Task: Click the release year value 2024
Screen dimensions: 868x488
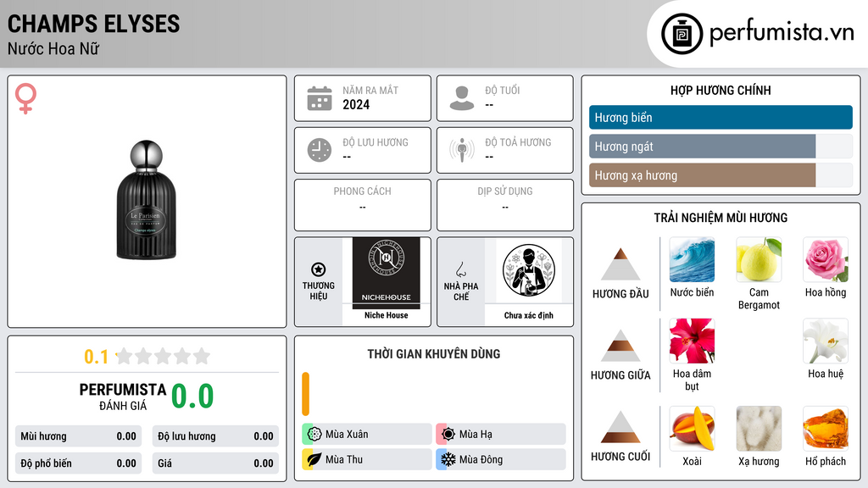Action: click(x=356, y=104)
